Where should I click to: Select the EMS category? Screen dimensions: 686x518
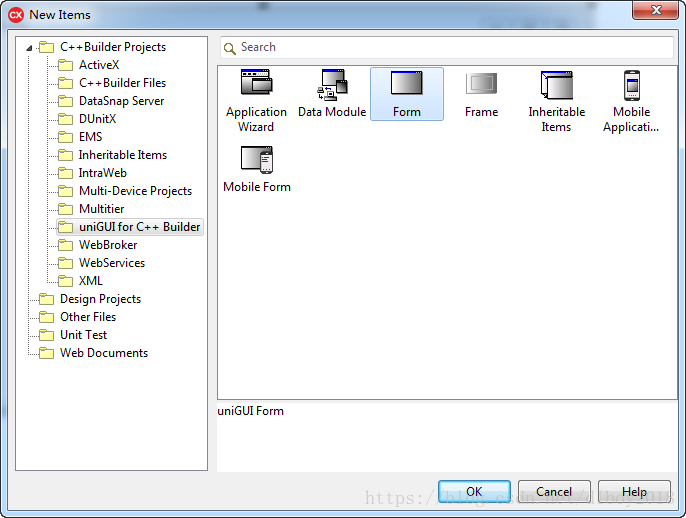[x=91, y=137]
